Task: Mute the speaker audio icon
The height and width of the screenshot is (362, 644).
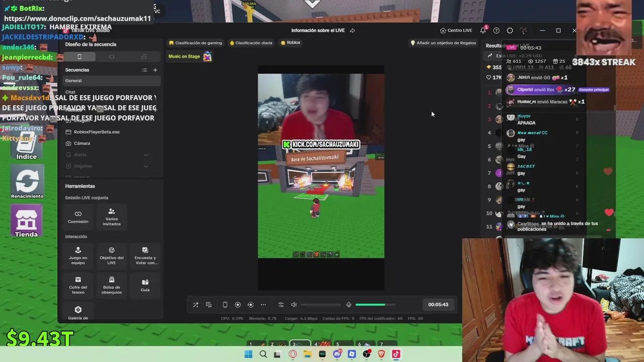Action: click(294, 305)
